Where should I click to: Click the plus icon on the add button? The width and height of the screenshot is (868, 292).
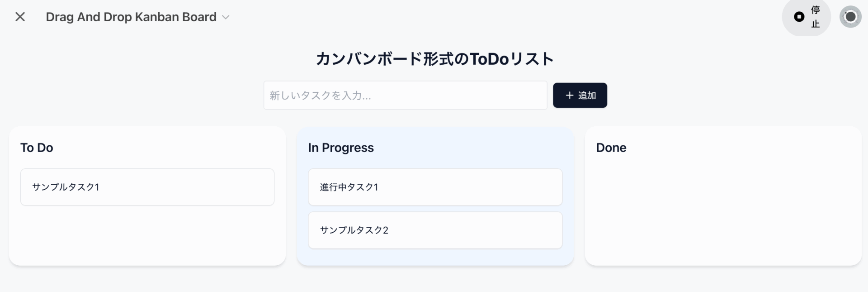click(x=569, y=96)
